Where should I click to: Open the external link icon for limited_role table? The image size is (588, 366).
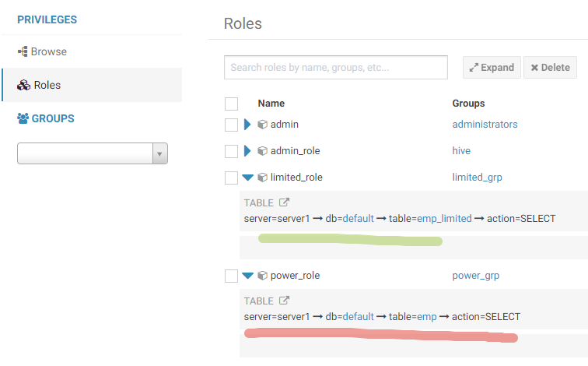285,202
